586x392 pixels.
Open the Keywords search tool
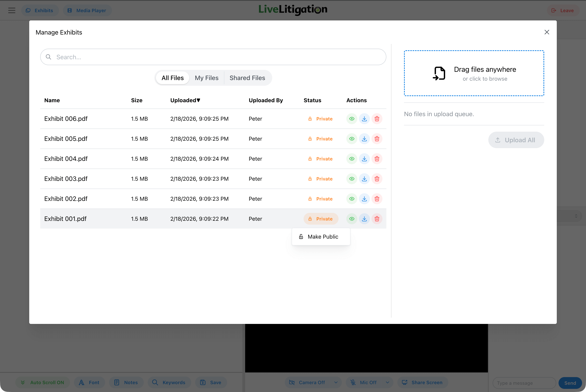(169, 382)
